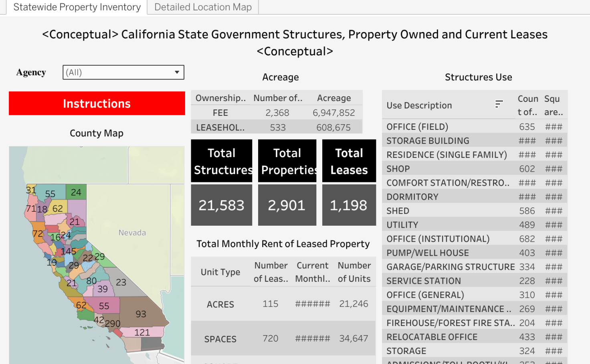Select the county labeled 80 on the map
Viewport: 590px width, 364px height.
click(91, 281)
